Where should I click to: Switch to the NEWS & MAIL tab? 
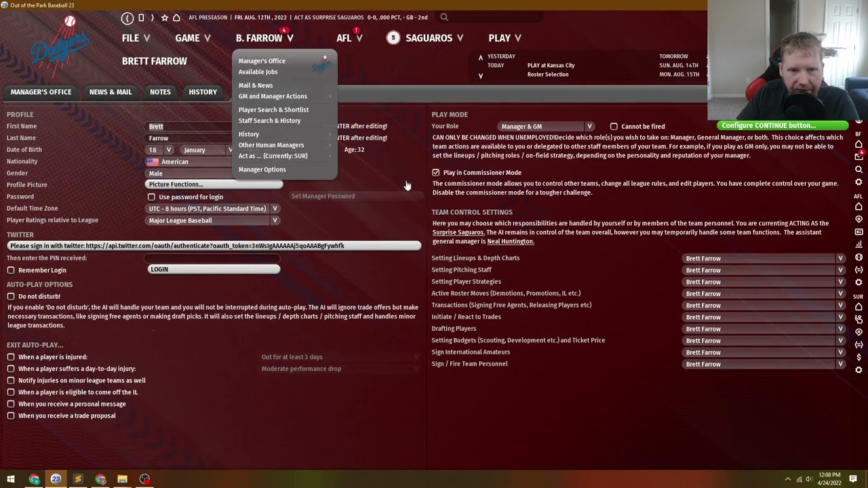[111, 92]
